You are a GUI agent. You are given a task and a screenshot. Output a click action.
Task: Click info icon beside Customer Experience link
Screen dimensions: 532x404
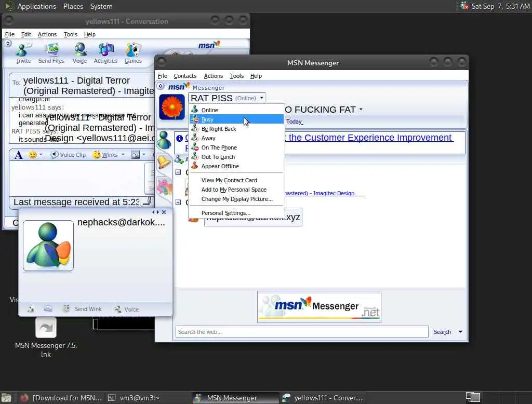pos(179,138)
